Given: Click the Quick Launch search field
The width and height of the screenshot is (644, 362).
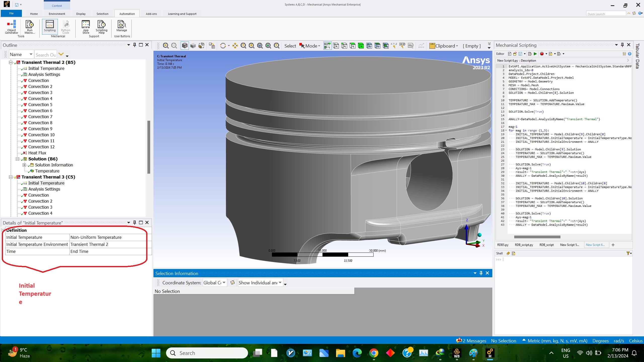Looking at the screenshot, I should (606, 14).
